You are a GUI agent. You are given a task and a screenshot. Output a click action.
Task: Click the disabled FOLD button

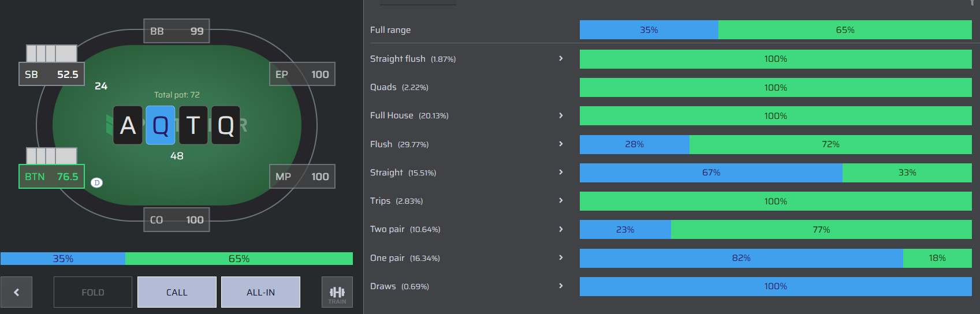click(x=93, y=292)
